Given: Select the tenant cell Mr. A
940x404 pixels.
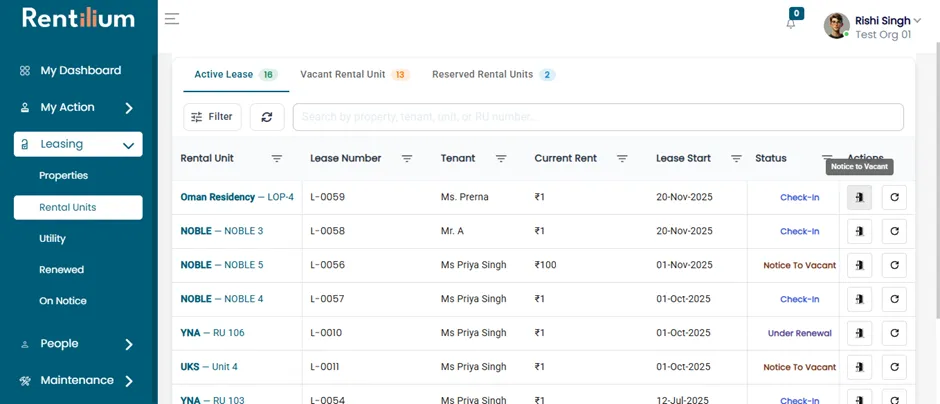Looking at the screenshot, I should tap(452, 231).
